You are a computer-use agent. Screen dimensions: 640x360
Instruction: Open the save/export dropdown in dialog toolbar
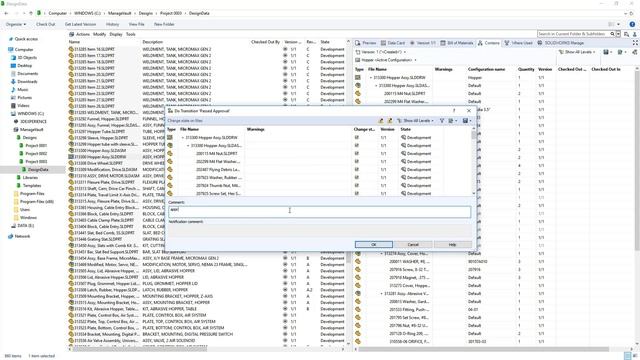pos(467,121)
